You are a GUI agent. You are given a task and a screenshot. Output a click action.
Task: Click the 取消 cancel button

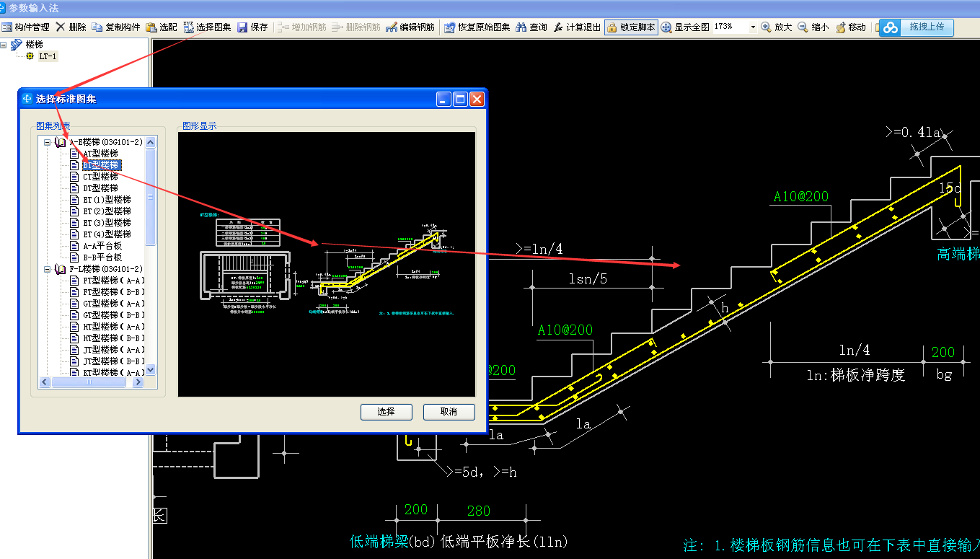tap(449, 412)
